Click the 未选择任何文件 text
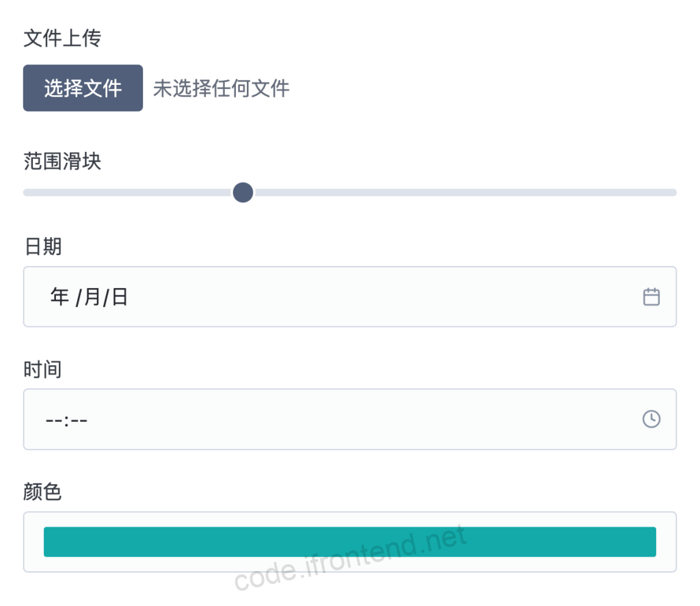700x606 pixels. [221, 88]
